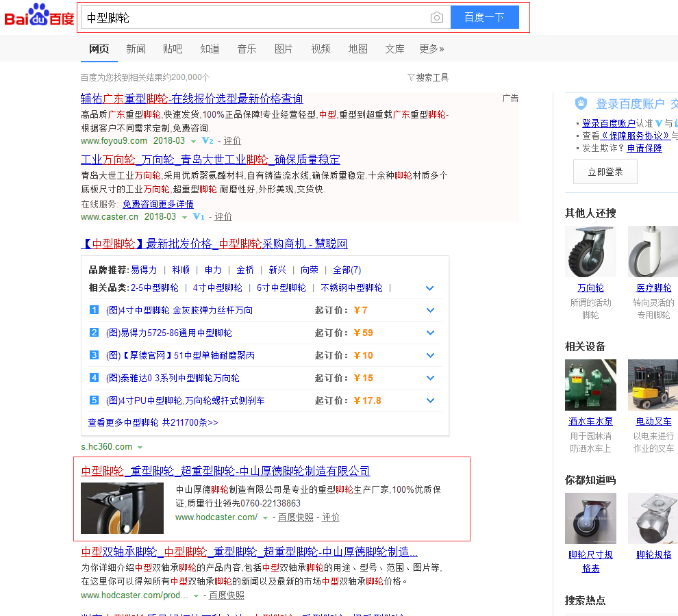Click the V1 credibility badge for caster.cn
The width and height of the screenshot is (678, 616).
point(199,216)
